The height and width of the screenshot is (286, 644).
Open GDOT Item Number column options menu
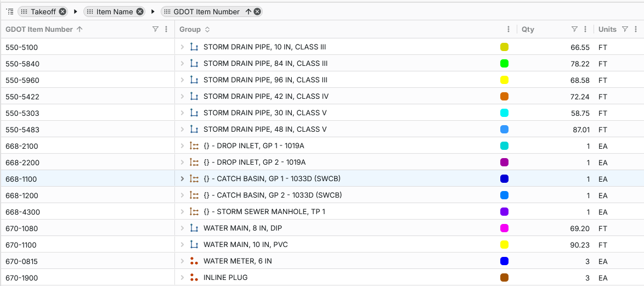click(x=166, y=30)
